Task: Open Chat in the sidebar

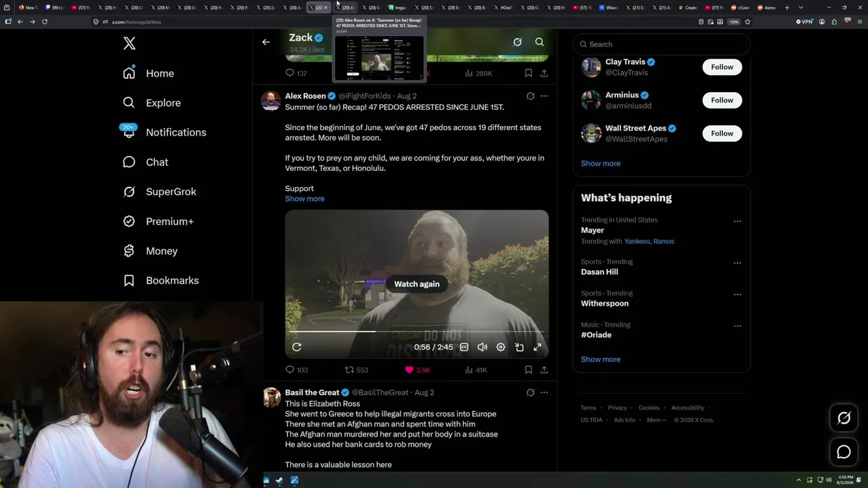Action: tap(145, 162)
